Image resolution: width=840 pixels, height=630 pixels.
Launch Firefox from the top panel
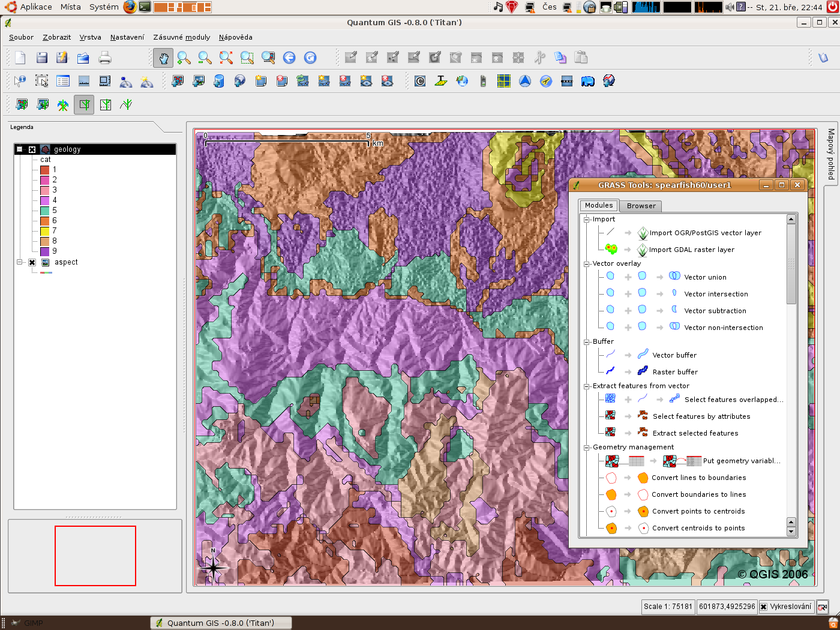(x=130, y=7)
